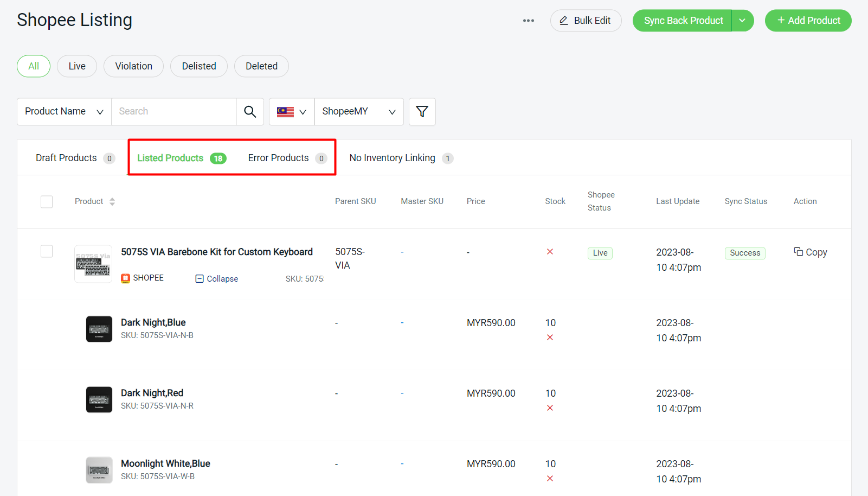The width and height of the screenshot is (868, 496).
Task: Click the SKU: 5075S-VIA-W-B text
Action: [158, 476]
